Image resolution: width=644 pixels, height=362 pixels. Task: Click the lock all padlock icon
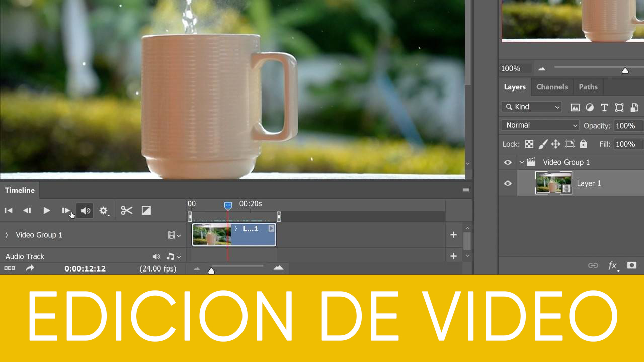[583, 144]
